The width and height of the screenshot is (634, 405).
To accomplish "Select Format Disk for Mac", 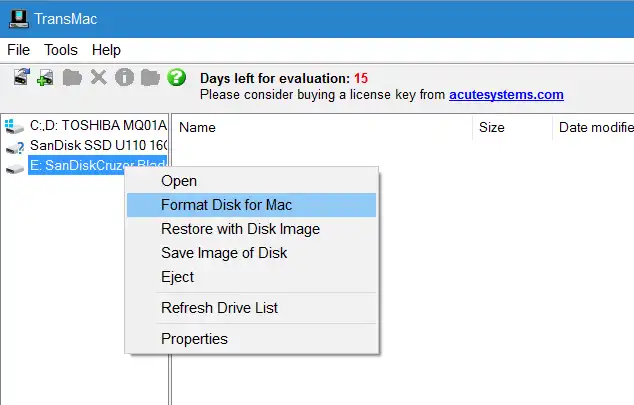I will tap(226, 205).
